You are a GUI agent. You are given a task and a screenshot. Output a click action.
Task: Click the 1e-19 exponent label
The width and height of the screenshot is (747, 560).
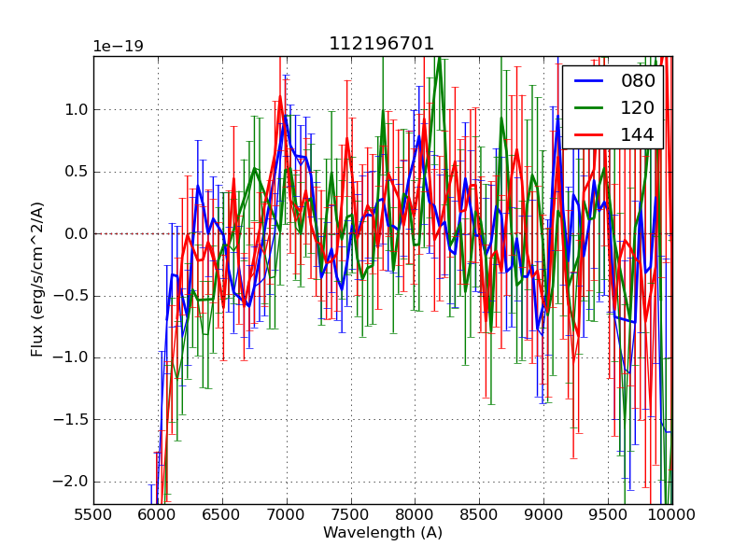coord(118,47)
